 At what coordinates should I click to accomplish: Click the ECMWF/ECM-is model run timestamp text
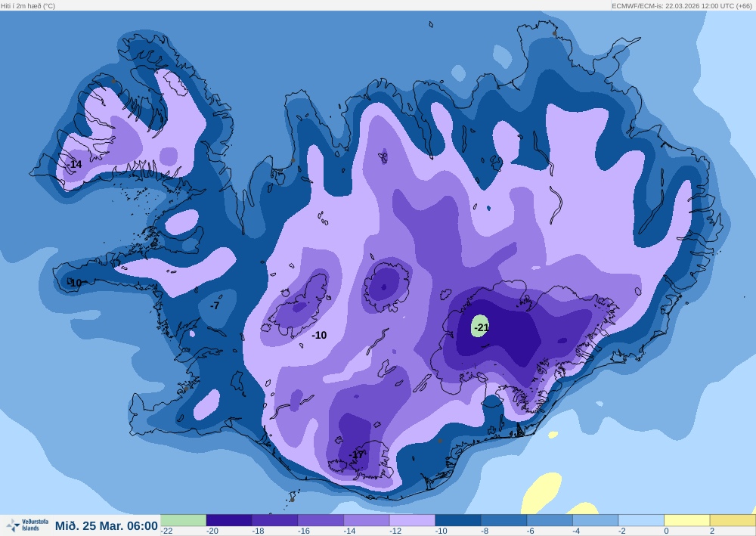[x=681, y=6]
